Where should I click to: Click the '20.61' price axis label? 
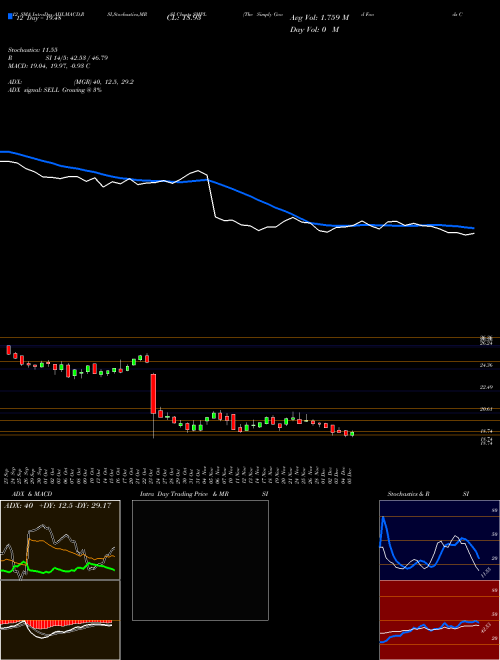point(486,409)
